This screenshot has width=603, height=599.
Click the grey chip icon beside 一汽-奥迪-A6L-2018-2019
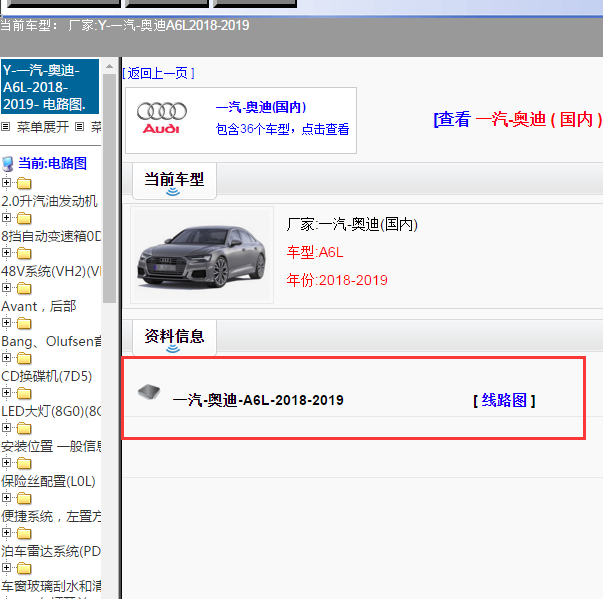pos(149,391)
